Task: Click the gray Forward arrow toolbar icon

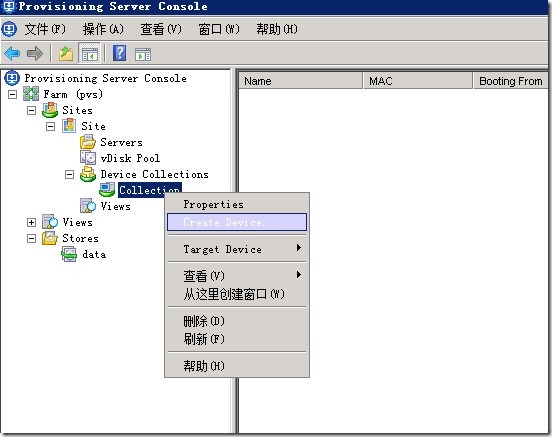Action: [35, 54]
